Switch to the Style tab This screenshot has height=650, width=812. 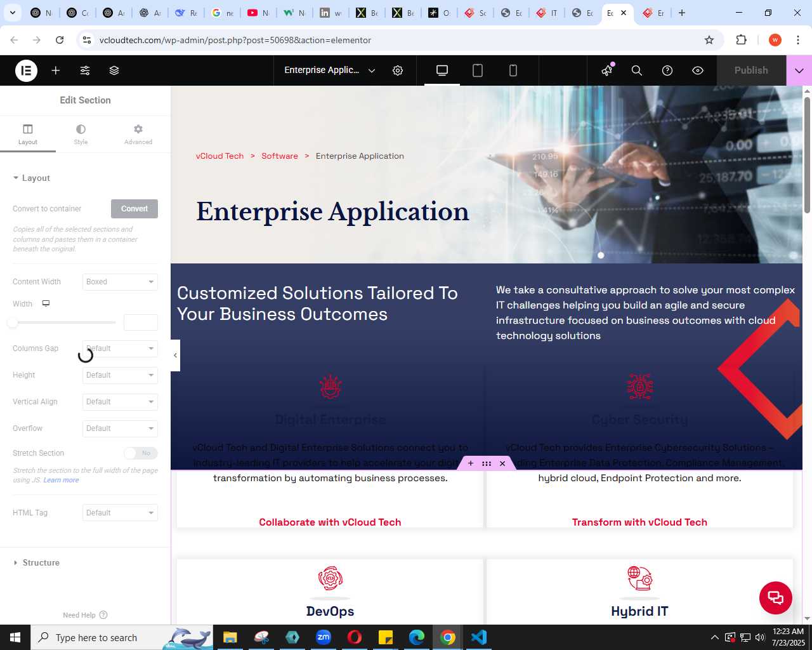81,135
